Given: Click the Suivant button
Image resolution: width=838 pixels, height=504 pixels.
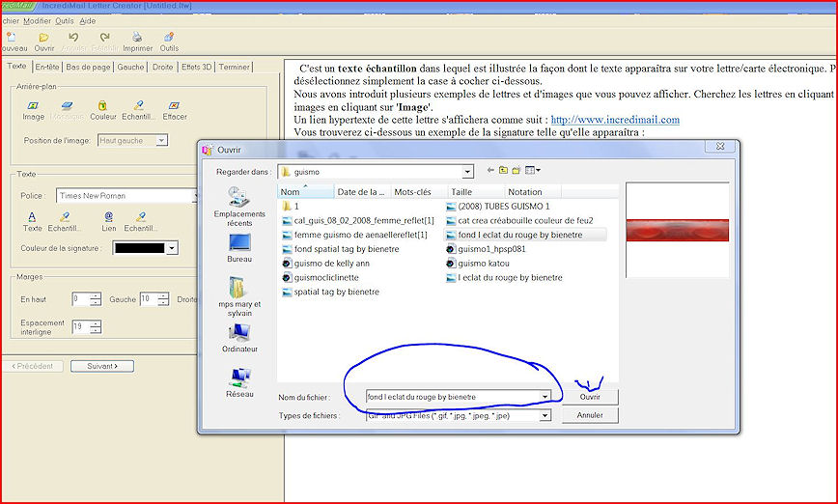Looking at the screenshot, I should point(102,366).
